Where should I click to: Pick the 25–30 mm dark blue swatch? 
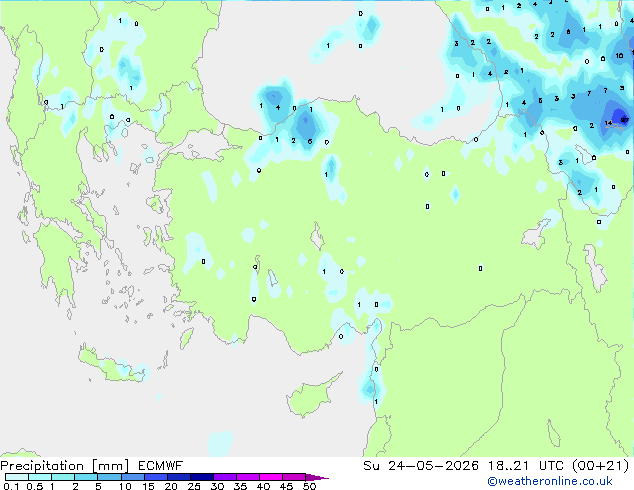(201, 477)
